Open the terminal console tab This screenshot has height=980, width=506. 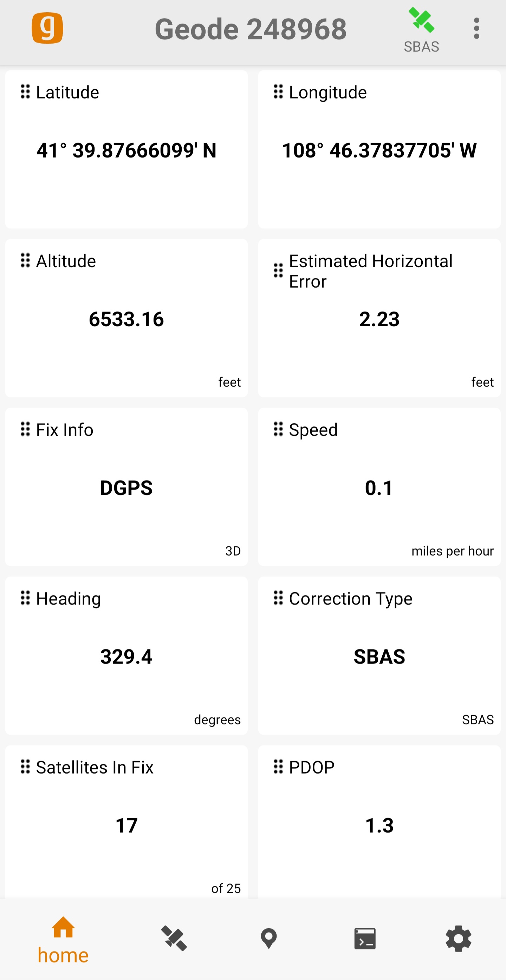pos(365,938)
